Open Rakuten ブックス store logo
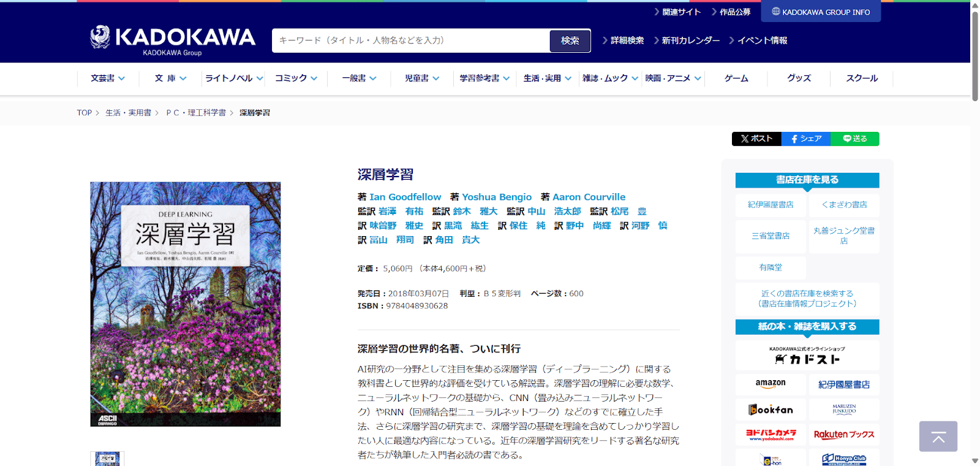 coord(844,435)
